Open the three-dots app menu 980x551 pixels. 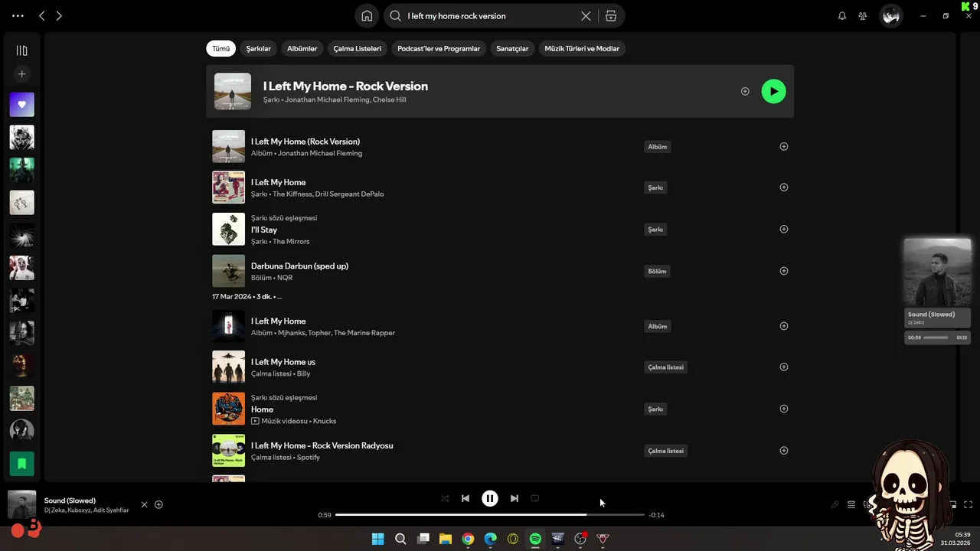click(18, 16)
